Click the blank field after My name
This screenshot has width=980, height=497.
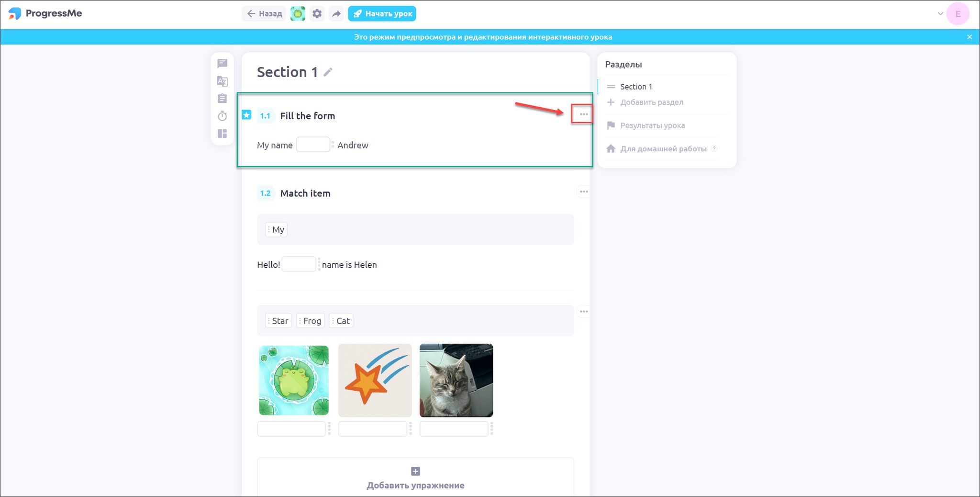(x=313, y=145)
